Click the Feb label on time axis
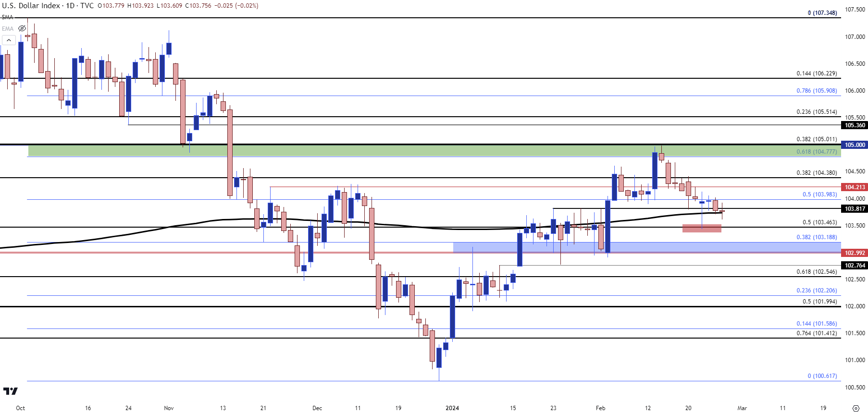 pyautogui.click(x=600, y=408)
